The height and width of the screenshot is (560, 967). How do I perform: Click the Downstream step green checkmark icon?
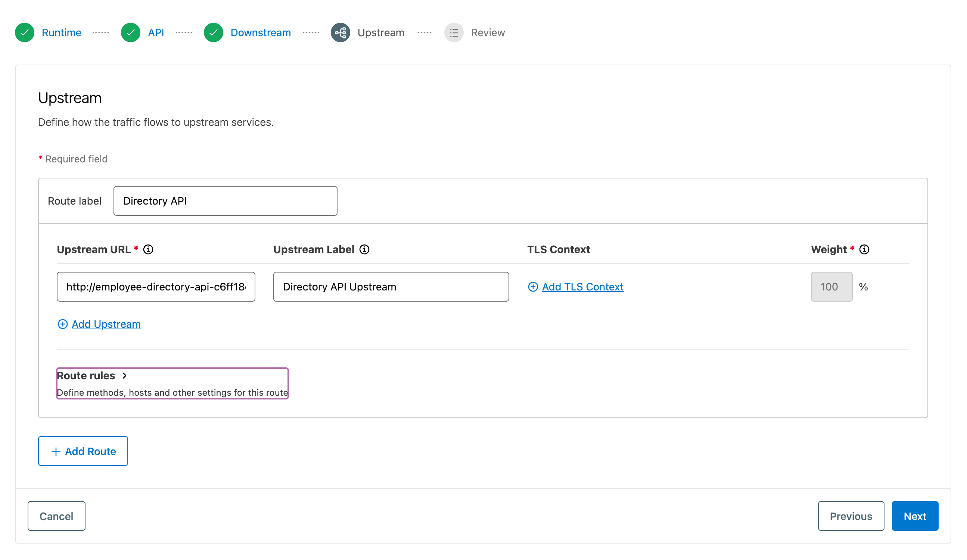pos(213,32)
